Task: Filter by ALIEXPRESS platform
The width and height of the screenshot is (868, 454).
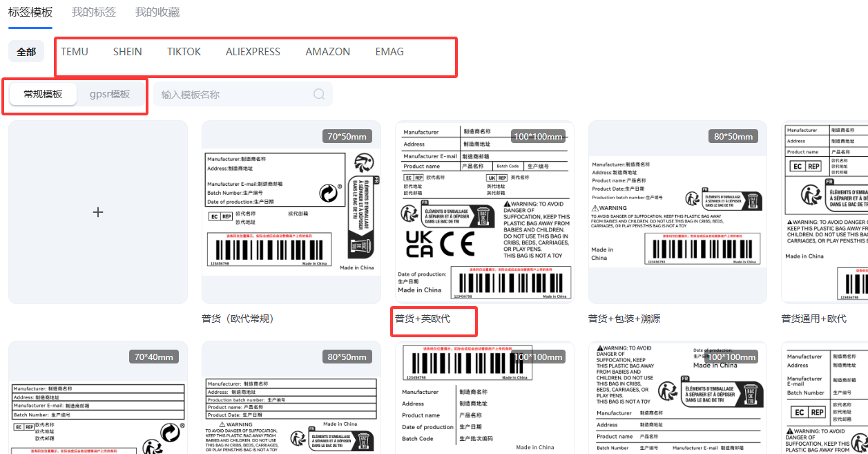Action: 253,52
